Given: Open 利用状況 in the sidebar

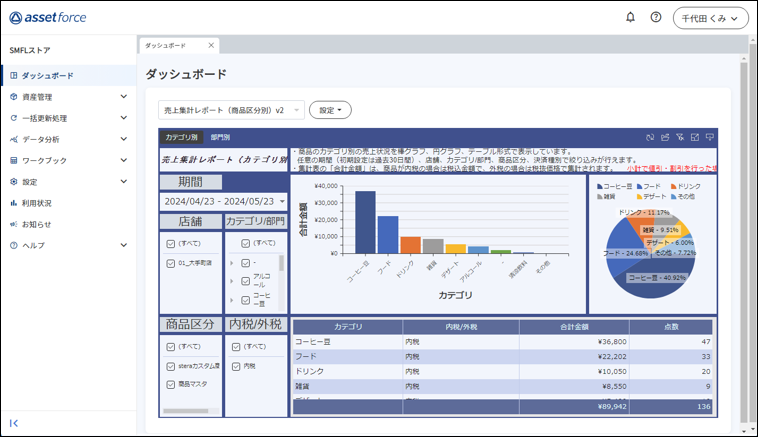Looking at the screenshot, I should 37,203.
